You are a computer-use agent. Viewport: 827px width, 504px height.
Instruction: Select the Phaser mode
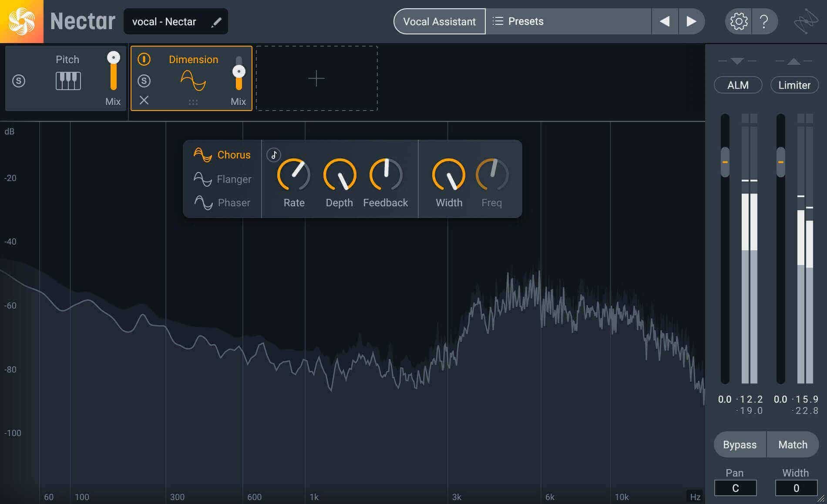(222, 203)
